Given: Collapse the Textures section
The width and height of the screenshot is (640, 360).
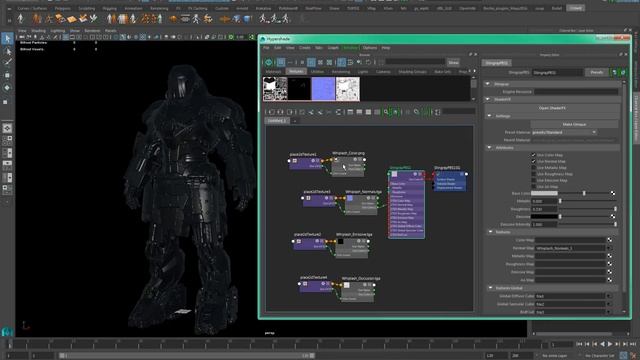Looking at the screenshot, I should click(x=491, y=232).
